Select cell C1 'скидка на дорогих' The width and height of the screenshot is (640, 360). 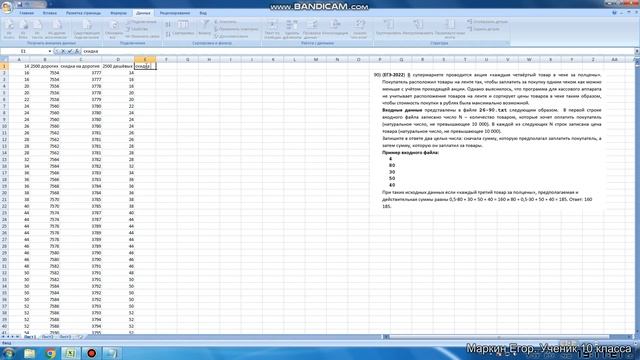pyautogui.click(x=80, y=66)
